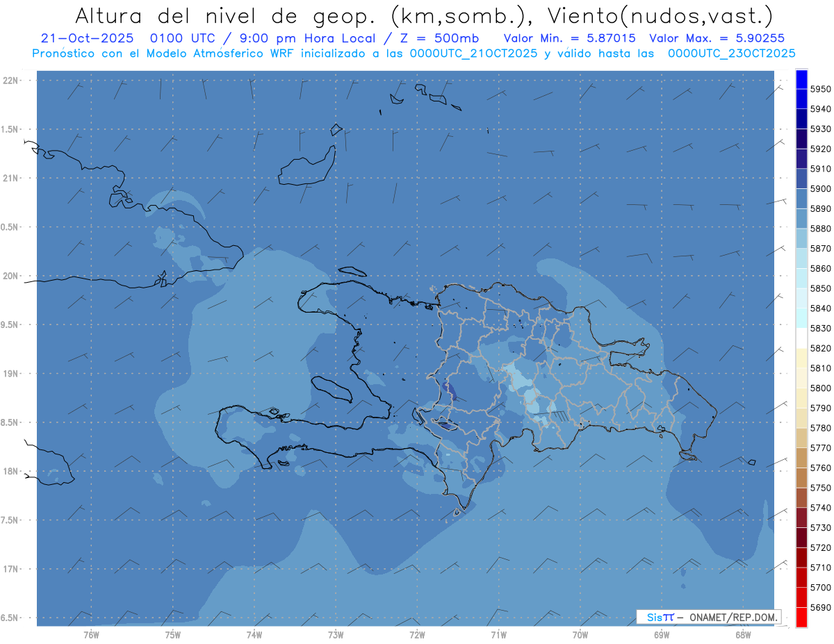Click the 'Valor Max. = 5.90255' text
The width and height of the screenshot is (834, 644).
[x=717, y=38]
